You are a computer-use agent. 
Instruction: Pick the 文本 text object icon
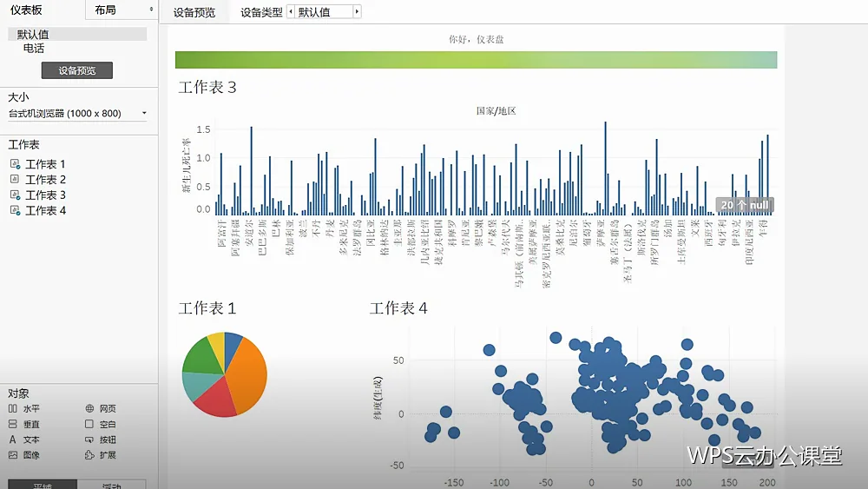tap(13, 439)
